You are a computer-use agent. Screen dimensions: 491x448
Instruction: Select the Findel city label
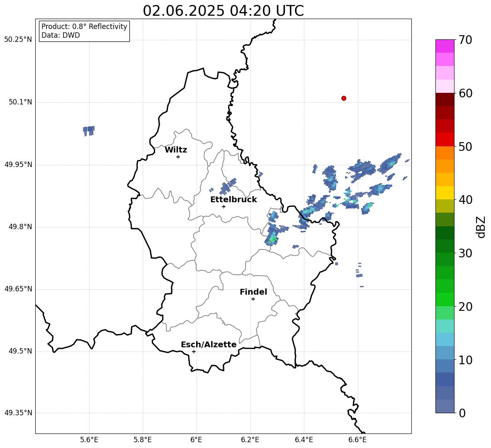(253, 292)
